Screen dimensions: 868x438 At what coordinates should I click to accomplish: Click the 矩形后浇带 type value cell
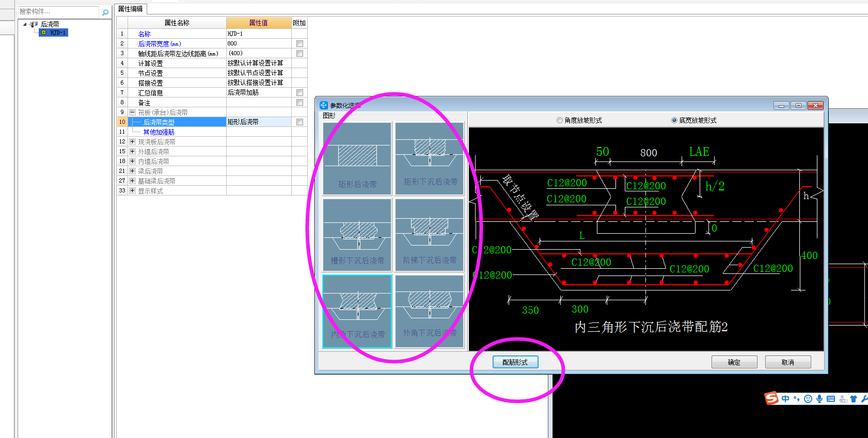pos(259,122)
